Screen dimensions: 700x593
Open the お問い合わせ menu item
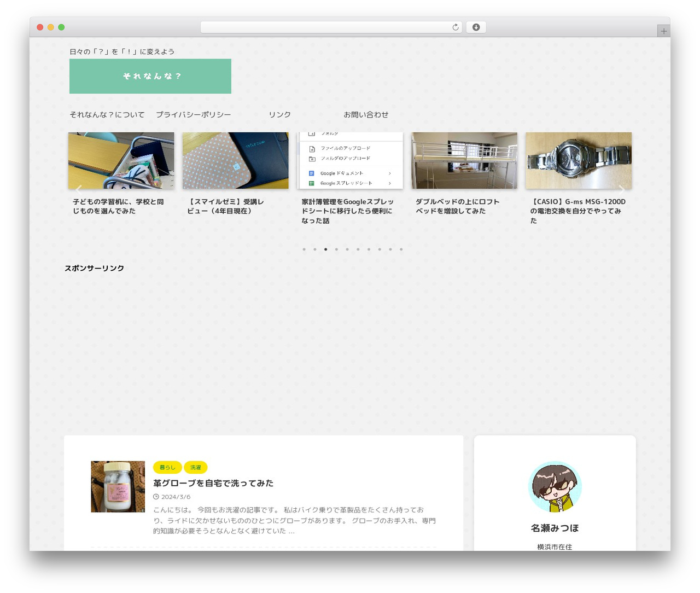366,115
